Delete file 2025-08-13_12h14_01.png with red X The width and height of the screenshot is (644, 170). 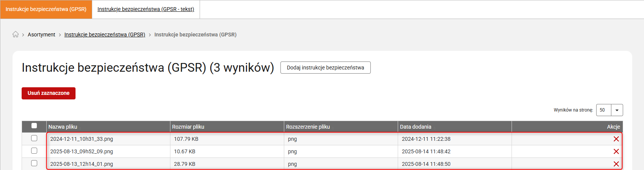[616, 164]
